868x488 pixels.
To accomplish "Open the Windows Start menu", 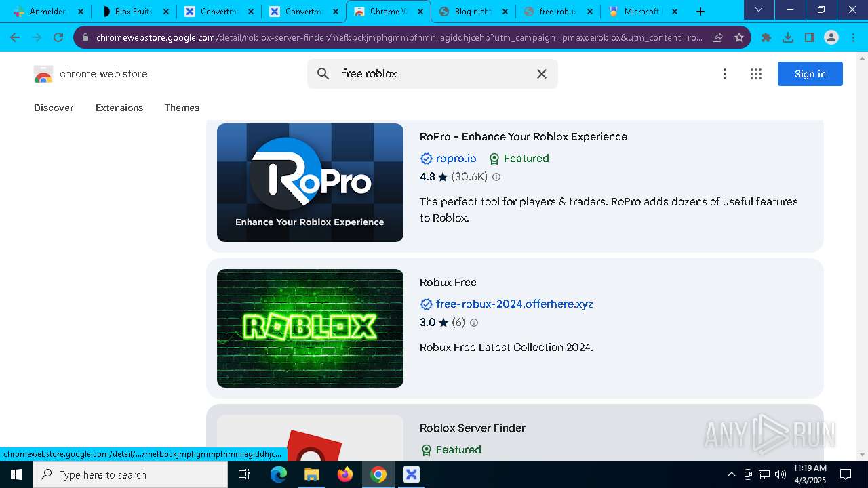I will tap(16, 474).
